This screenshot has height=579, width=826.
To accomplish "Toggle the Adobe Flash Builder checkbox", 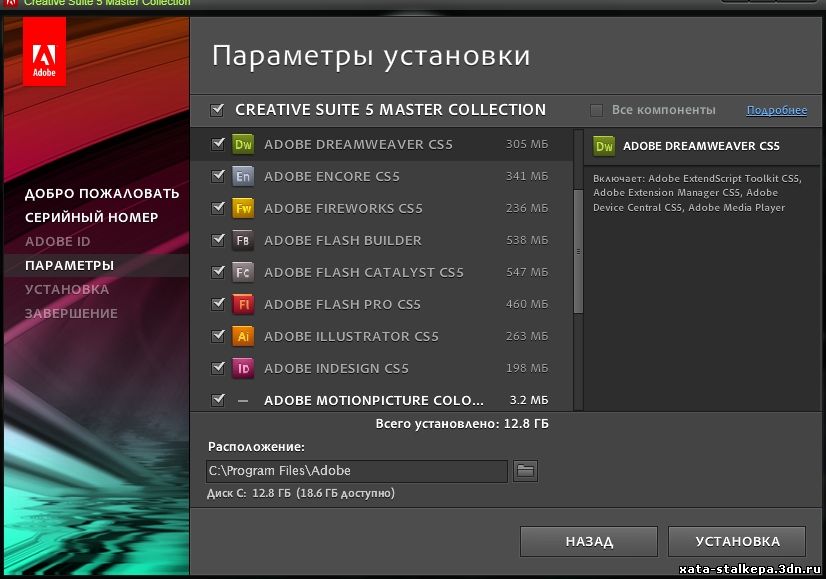I will pos(218,240).
